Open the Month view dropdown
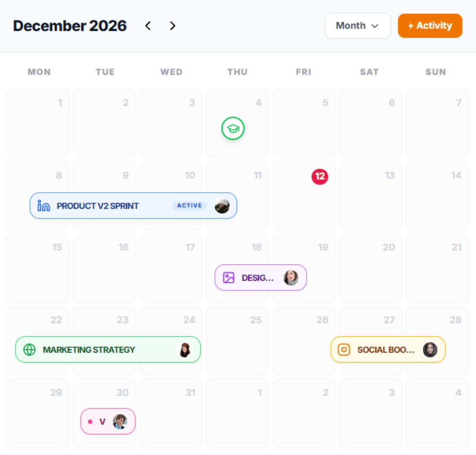This screenshot has height=455, width=476. [x=358, y=26]
